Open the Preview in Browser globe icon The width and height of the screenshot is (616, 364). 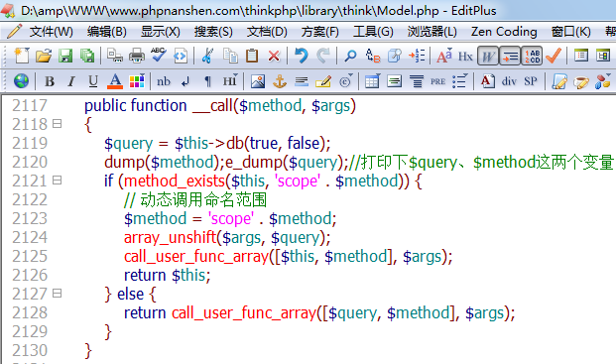click(21, 81)
